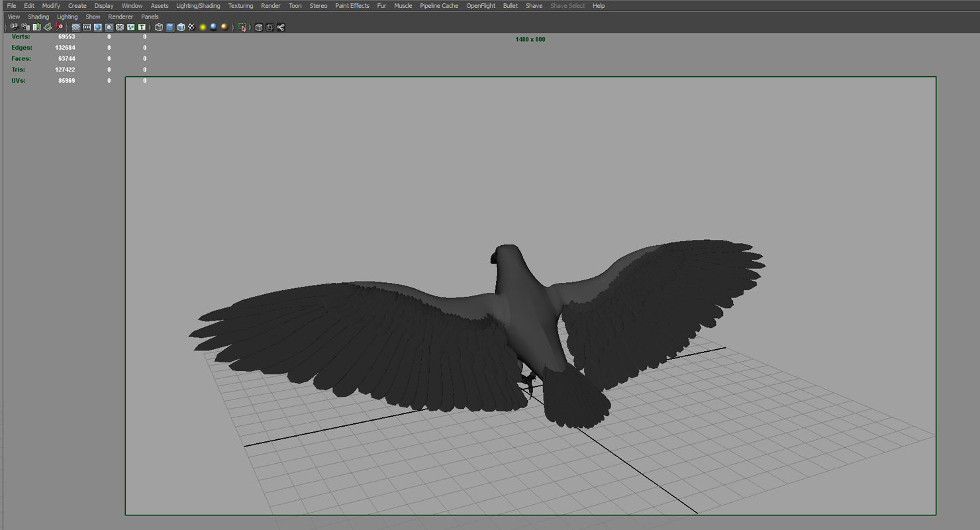Click the Use All Lights yellow sphere
980x530 pixels.
click(203, 27)
